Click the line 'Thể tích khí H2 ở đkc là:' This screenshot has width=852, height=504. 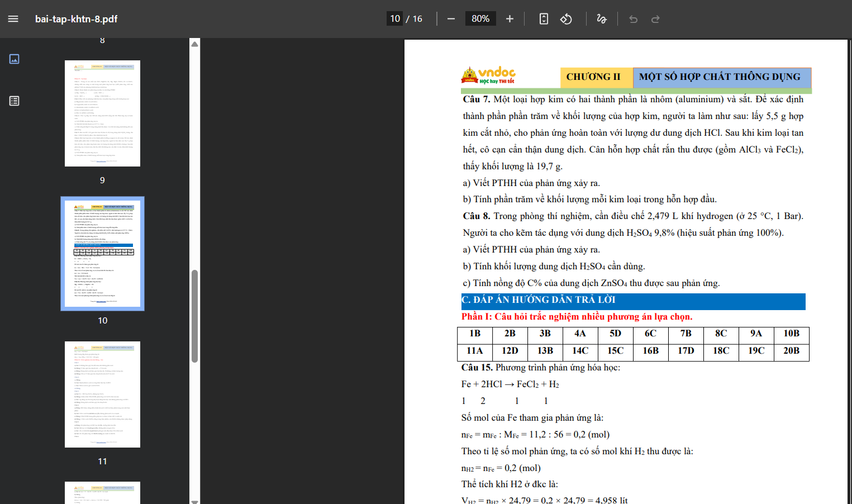tap(510, 484)
